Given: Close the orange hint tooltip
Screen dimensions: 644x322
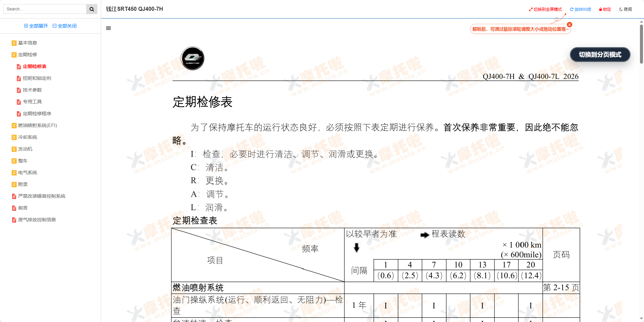Looking at the screenshot, I should [x=570, y=25].
